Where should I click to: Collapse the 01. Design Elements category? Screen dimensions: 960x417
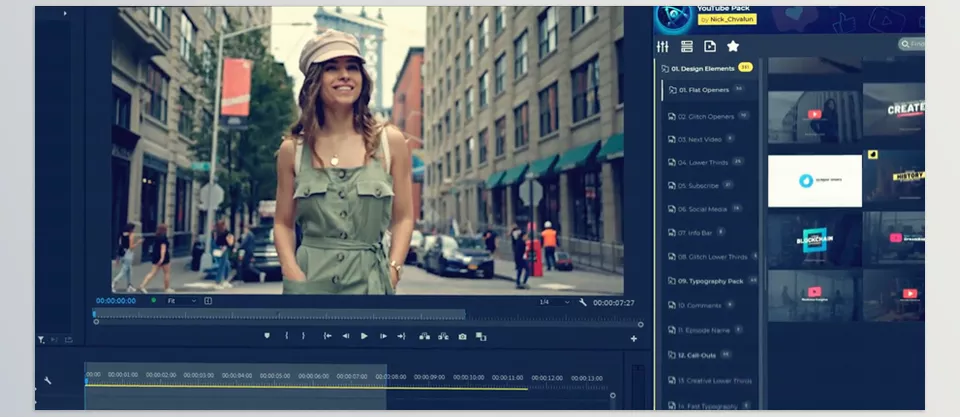pos(708,69)
